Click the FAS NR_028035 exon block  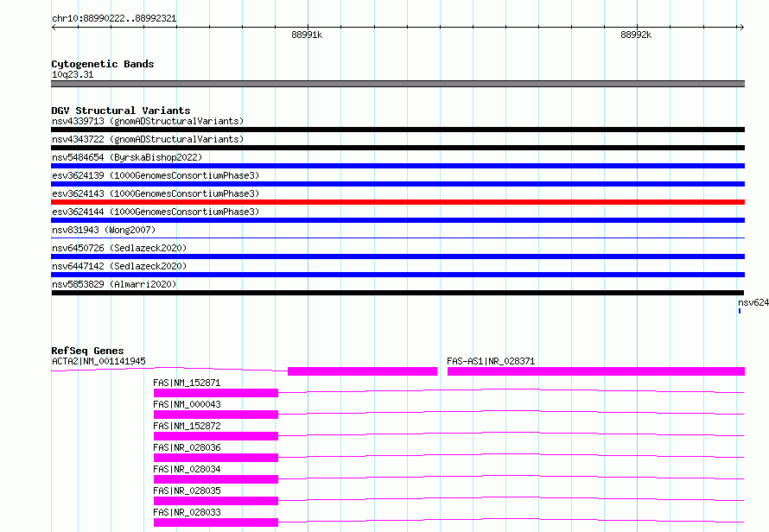click(216, 501)
